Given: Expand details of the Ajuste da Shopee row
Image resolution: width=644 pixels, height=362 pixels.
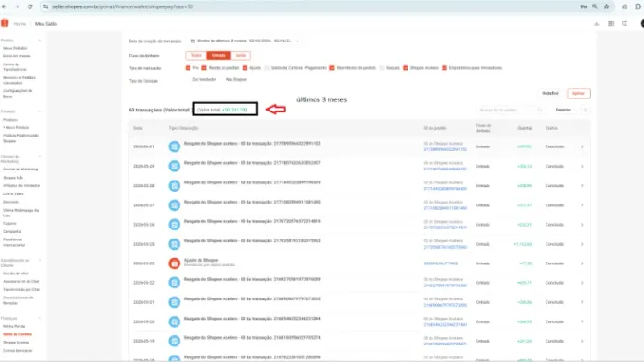Looking at the screenshot, I should click(582, 263).
